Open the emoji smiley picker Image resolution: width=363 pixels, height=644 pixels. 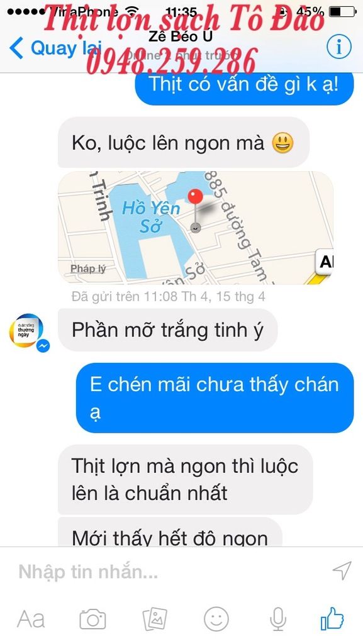[216, 619]
